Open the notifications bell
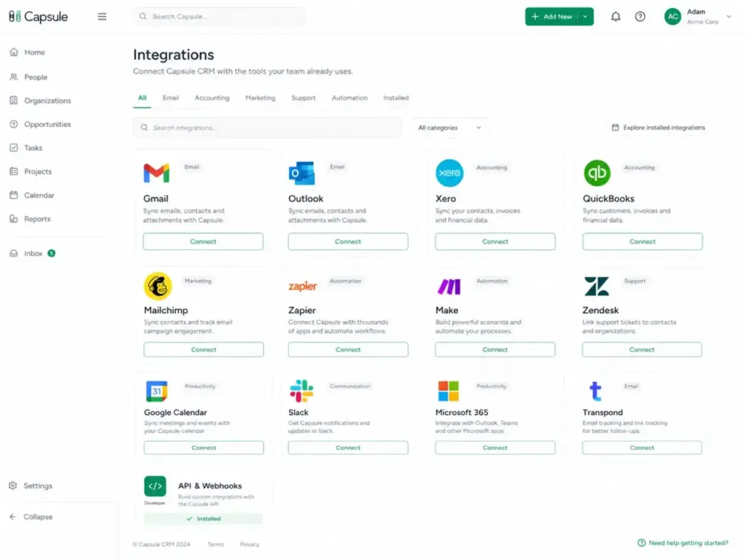This screenshot has width=747, height=560. (x=616, y=17)
